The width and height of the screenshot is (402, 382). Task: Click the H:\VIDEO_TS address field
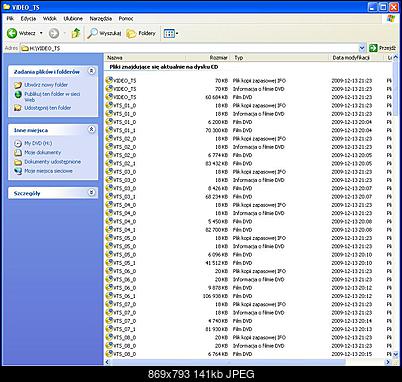tap(189, 48)
